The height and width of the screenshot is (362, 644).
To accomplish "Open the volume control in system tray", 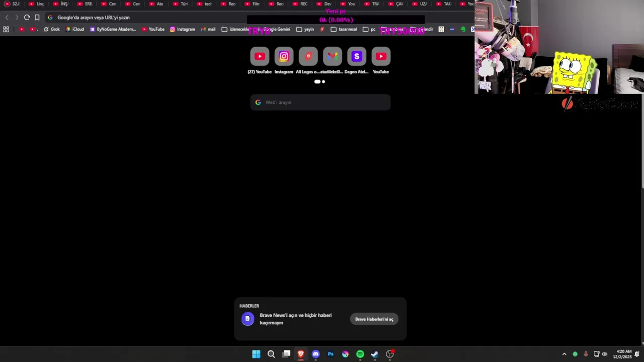I will (604, 354).
